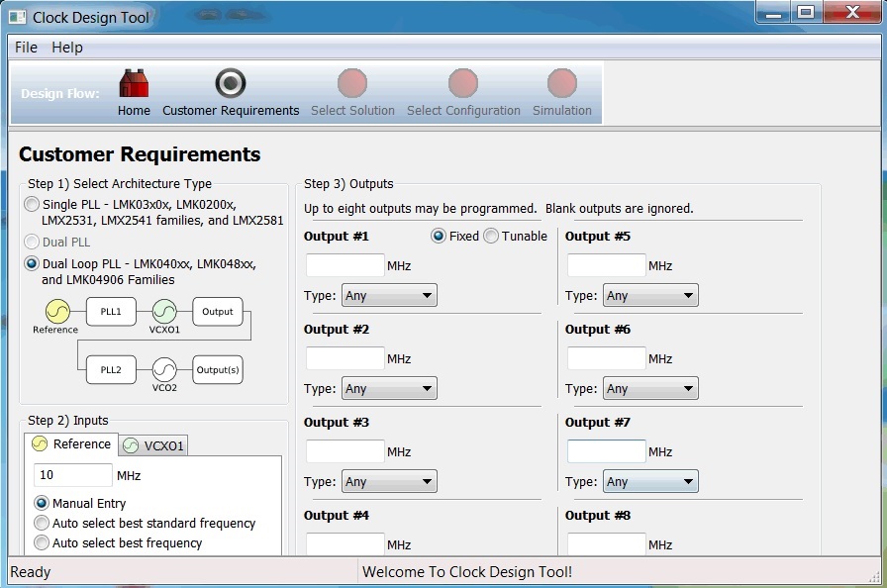
Task: Select the Auto select best frequency option
Action: pyautogui.click(x=42, y=542)
